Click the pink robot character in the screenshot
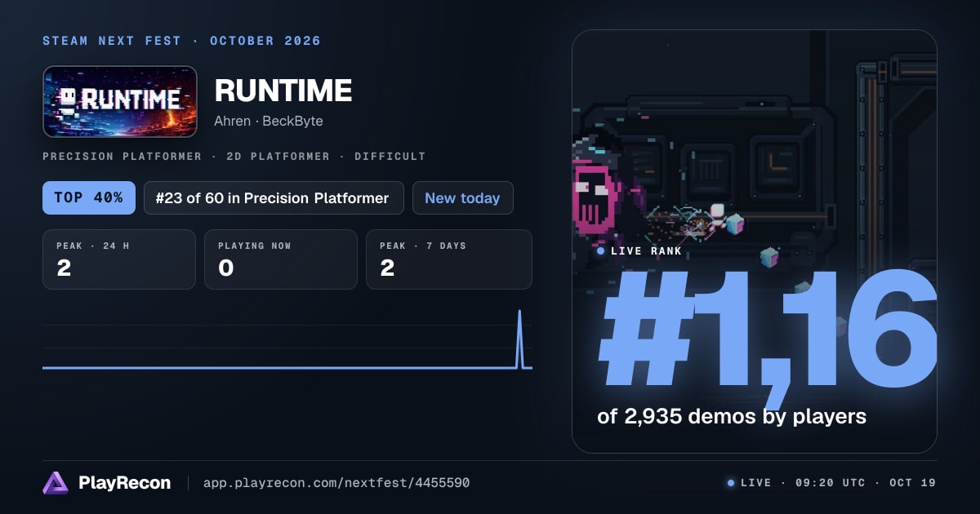The width and height of the screenshot is (980, 514). point(598,196)
